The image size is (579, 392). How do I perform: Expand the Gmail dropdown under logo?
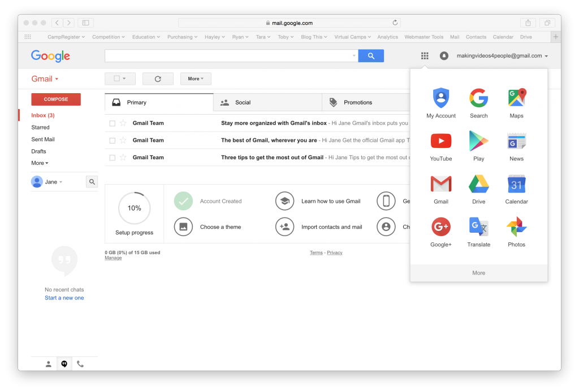click(45, 79)
